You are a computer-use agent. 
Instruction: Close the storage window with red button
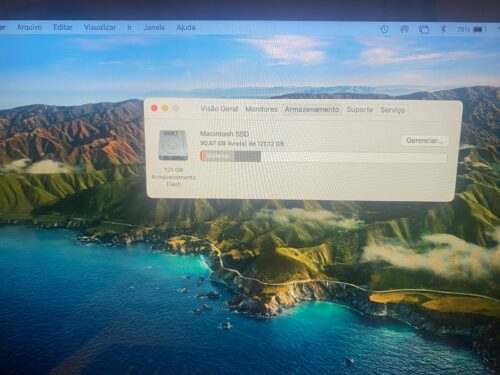tap(154, 108)
